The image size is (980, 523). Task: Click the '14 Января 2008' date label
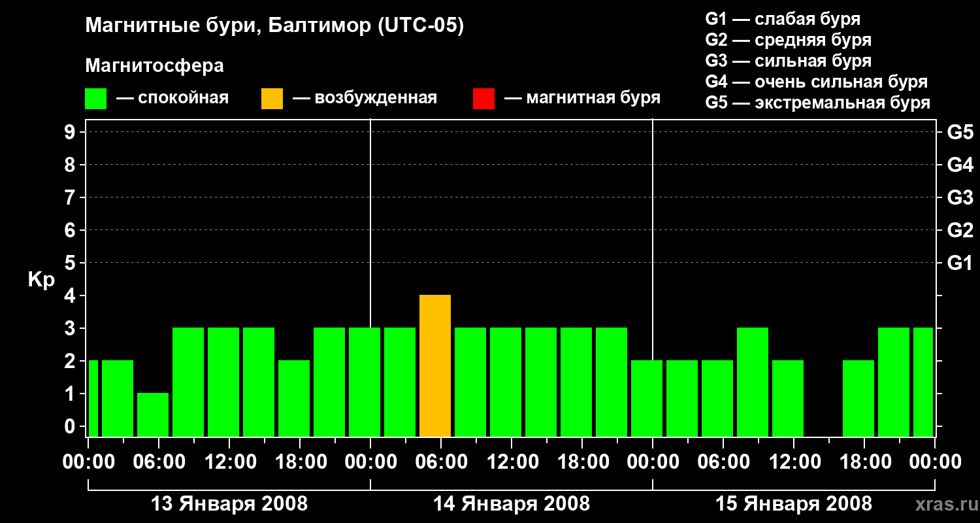click(x=512, y=504)
